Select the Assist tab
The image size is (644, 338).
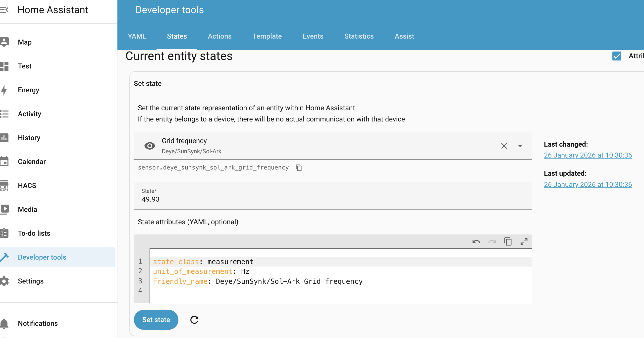tap(404, 36)
